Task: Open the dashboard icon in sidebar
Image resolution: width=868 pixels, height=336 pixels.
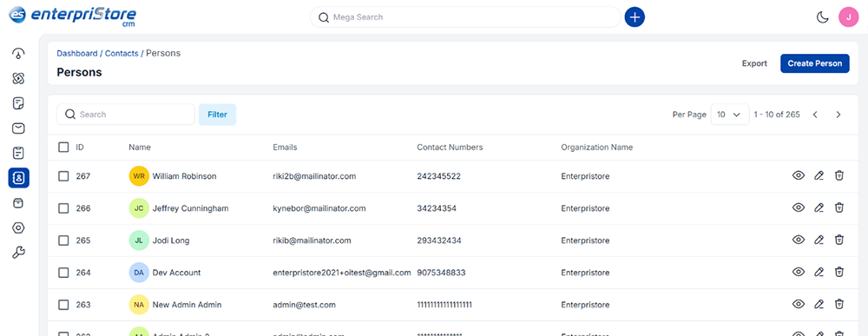Action: [18, 54]
